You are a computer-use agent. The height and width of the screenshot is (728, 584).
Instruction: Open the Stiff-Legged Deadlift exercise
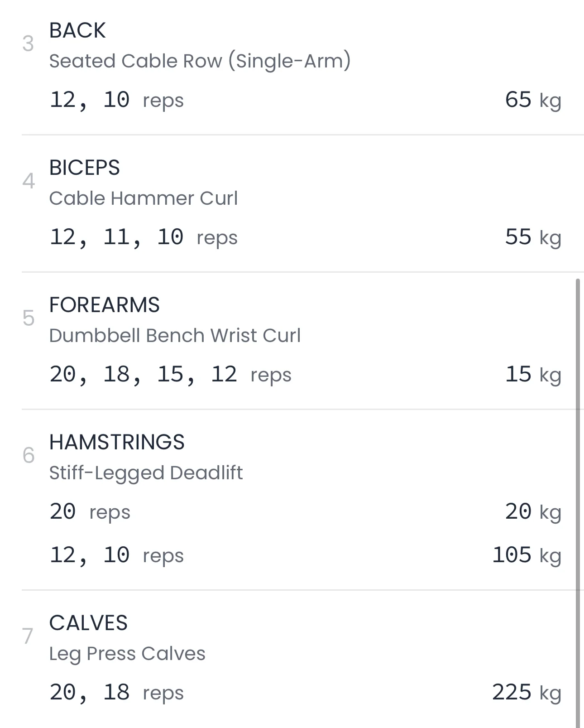[146, 472]
